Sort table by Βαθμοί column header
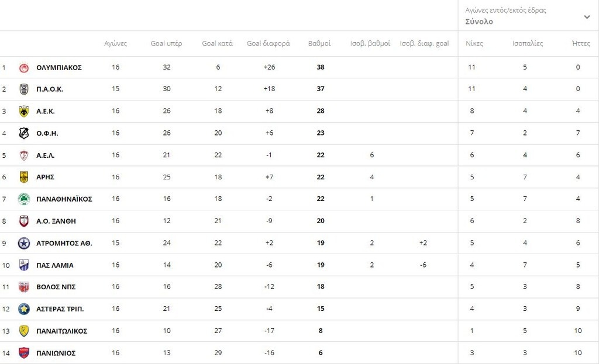 [x=319, y=43]
